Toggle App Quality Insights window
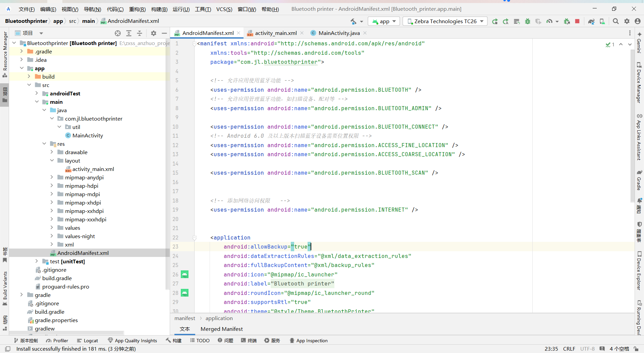 click(132, 341)
